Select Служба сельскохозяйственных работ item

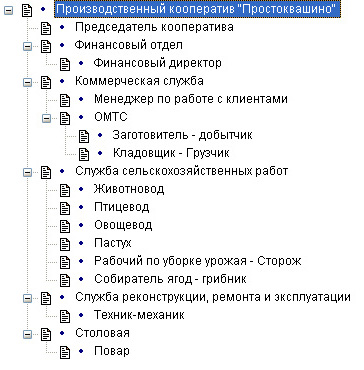182,171
